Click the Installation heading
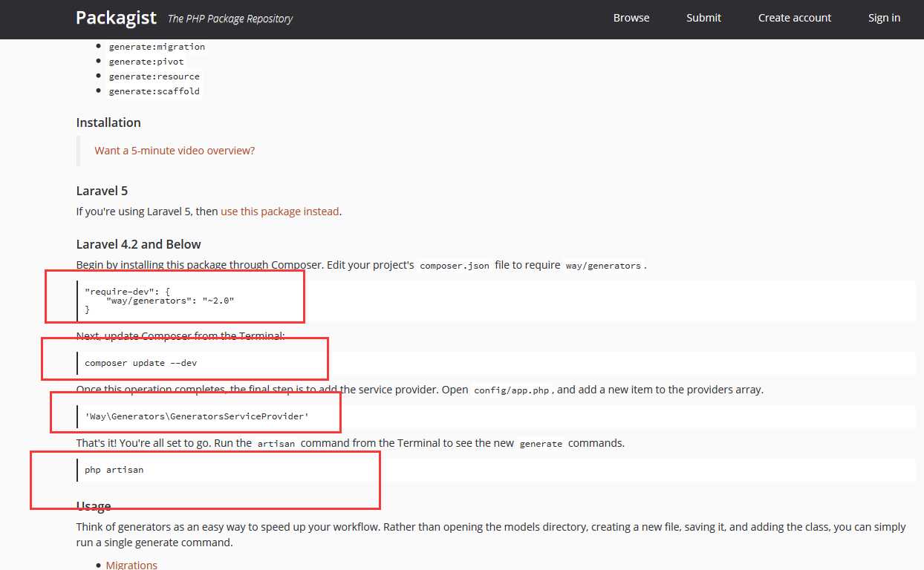The width and height of the screenshot is (924, 570). [108, 122]
